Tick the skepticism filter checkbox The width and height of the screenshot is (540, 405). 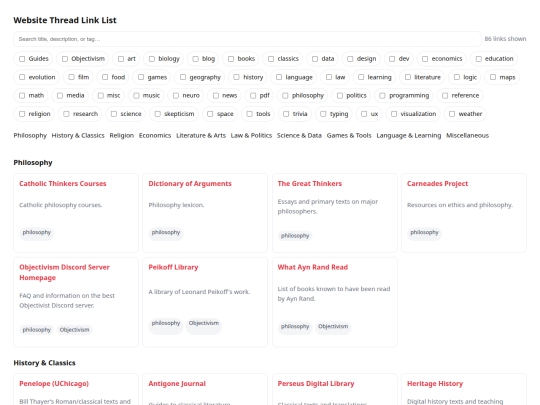158,114
